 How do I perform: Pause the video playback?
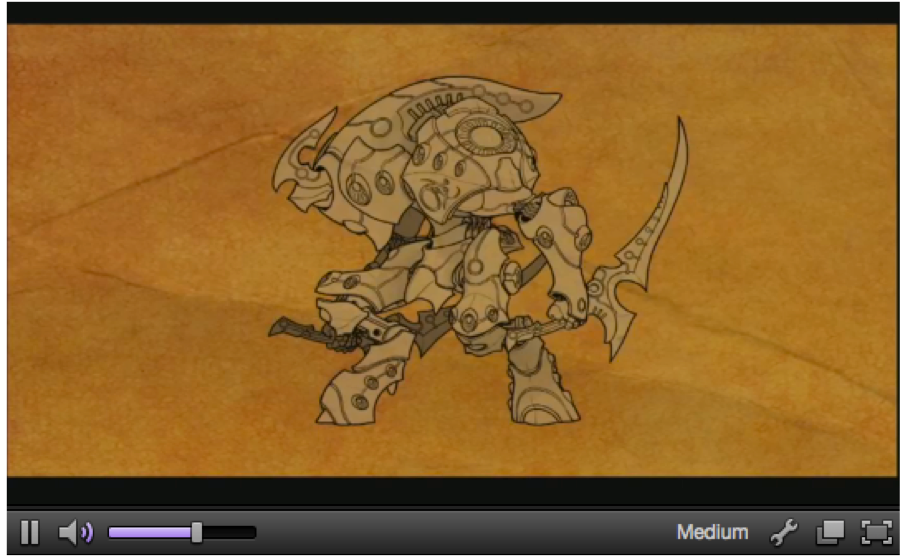[x=30, y=532]
